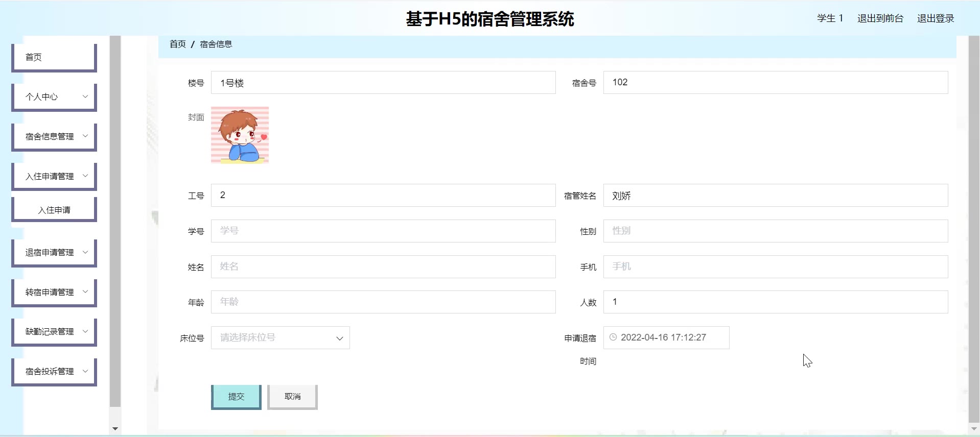Screen dimensions: 980x437
Task: Click the 手机 input field
Action: coord(776,266)
